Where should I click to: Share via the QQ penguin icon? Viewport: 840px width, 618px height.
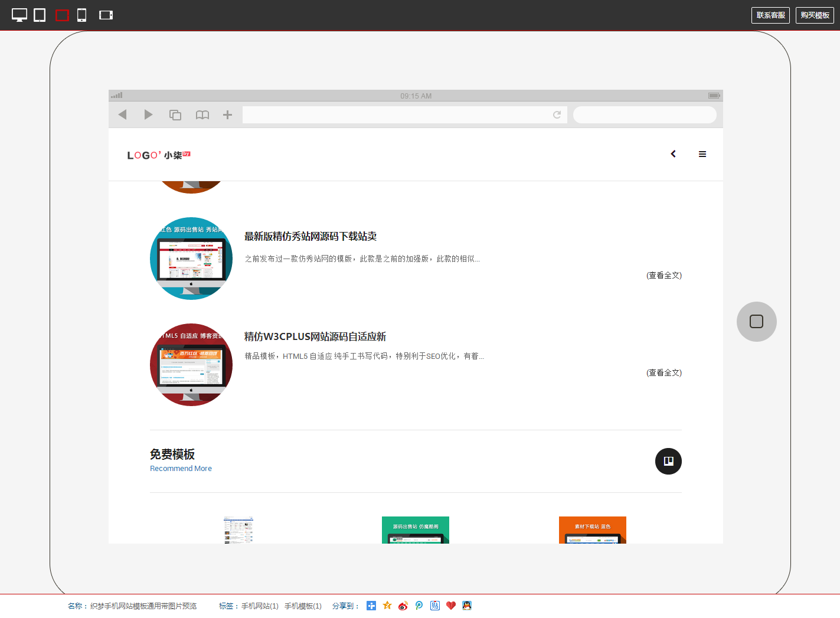pyautogui.click(x=467, y=606)
